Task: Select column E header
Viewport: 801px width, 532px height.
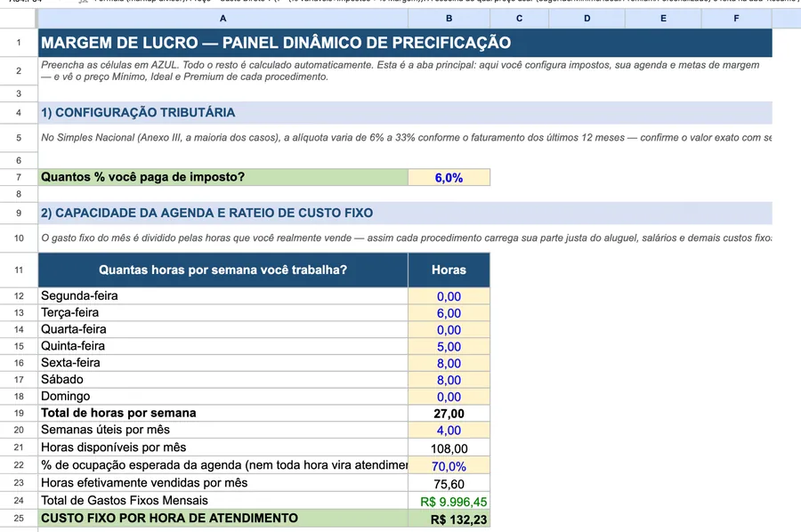Action: [663, 19]
